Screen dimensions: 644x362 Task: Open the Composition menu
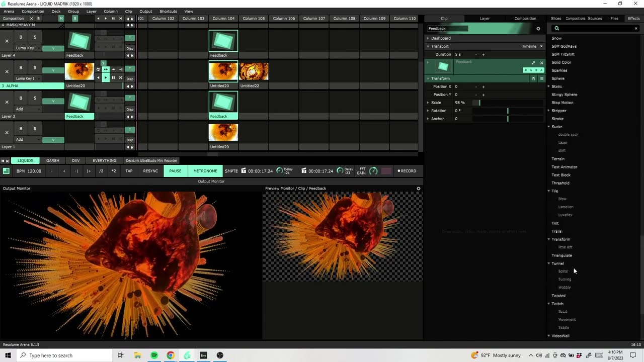[33, 11]
